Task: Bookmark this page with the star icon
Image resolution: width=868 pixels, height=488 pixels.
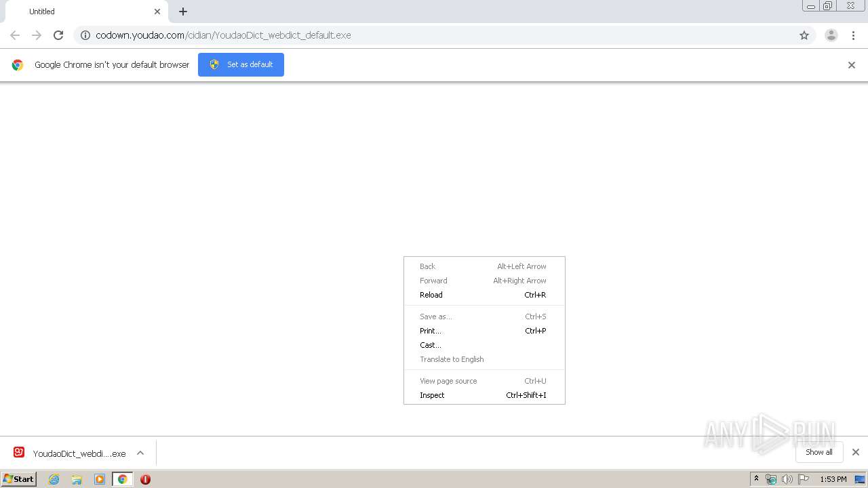Action: point(804,35)
